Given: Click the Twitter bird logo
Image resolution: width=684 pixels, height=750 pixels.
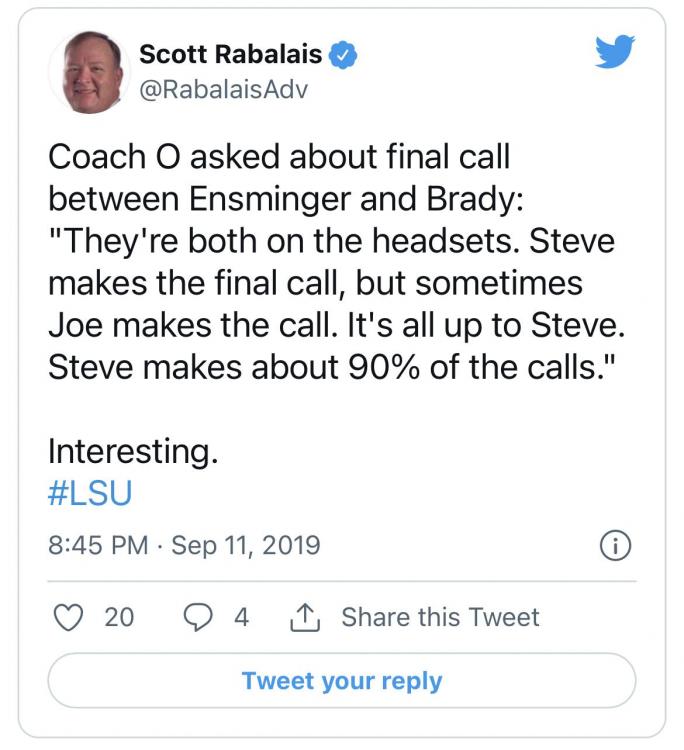Looking at the screenshot, I should click(614, 51).
